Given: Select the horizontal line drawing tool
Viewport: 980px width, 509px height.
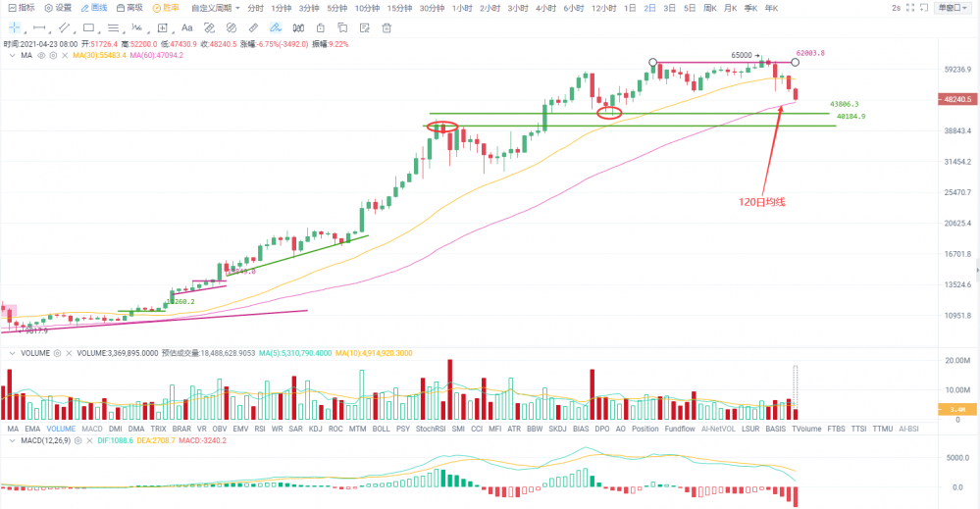Looking at the screenshot, I should pos(39,28).
